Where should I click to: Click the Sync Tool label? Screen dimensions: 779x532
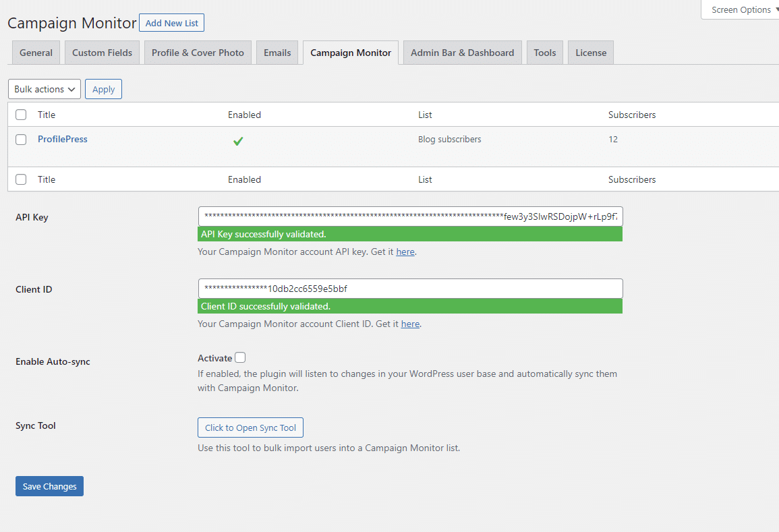[35, 425]
